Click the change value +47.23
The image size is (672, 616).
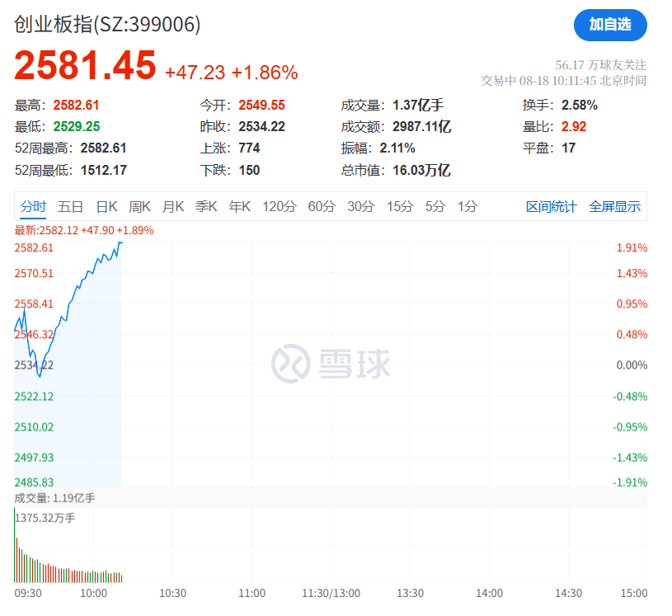click(195, 73)
